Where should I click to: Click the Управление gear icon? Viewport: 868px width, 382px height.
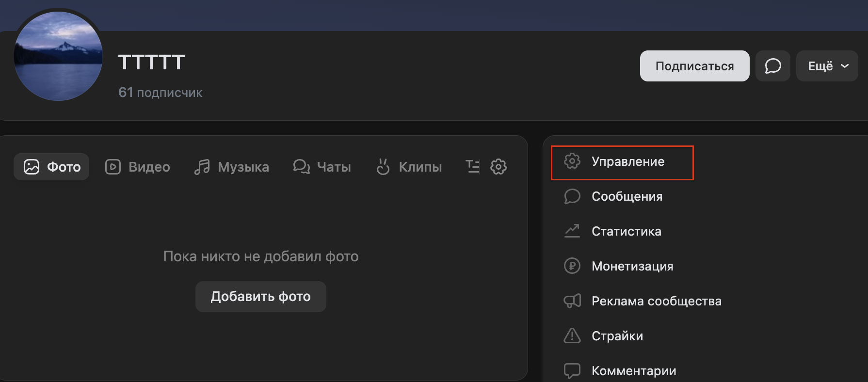point(572,161)
